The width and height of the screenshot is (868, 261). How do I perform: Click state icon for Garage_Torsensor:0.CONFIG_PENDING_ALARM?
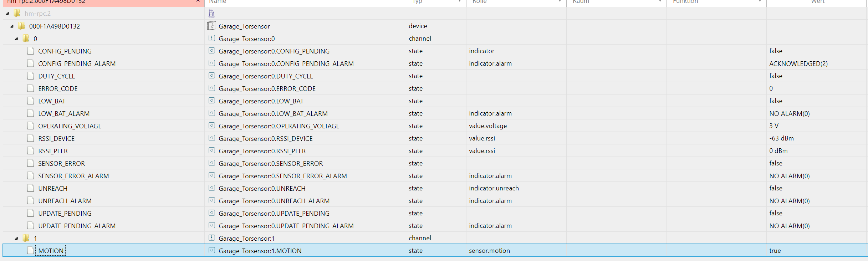click(x=212, y=63)
